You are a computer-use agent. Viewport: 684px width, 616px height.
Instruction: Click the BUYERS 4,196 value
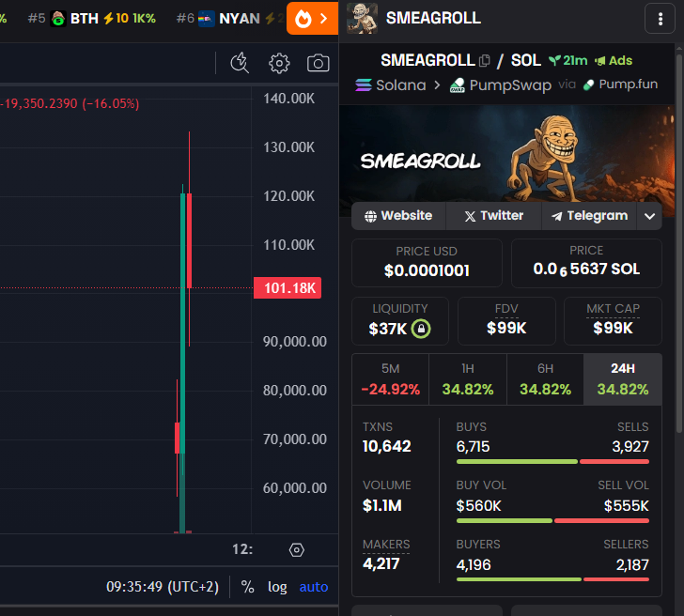click(x=474, y=565)
